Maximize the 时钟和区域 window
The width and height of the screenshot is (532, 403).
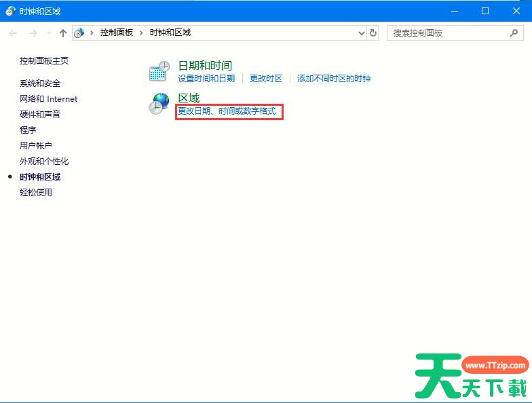(485, 11)
